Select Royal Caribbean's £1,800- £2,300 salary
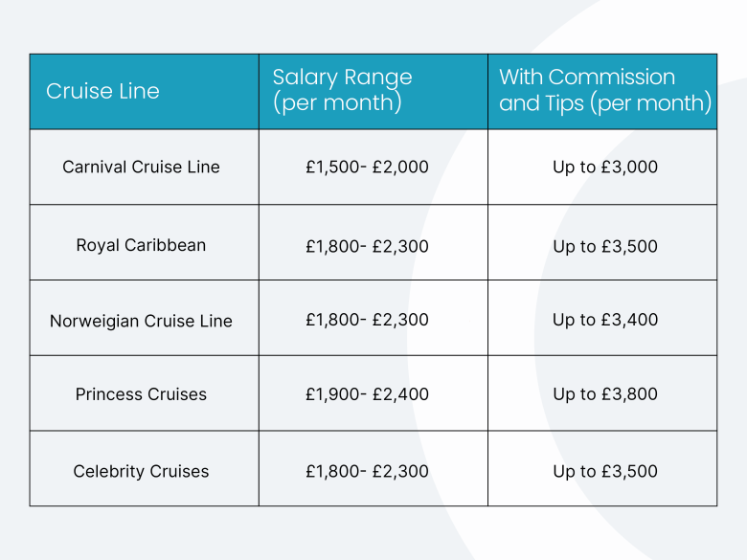This screenshot has width=747, height=560. [373, 242]
